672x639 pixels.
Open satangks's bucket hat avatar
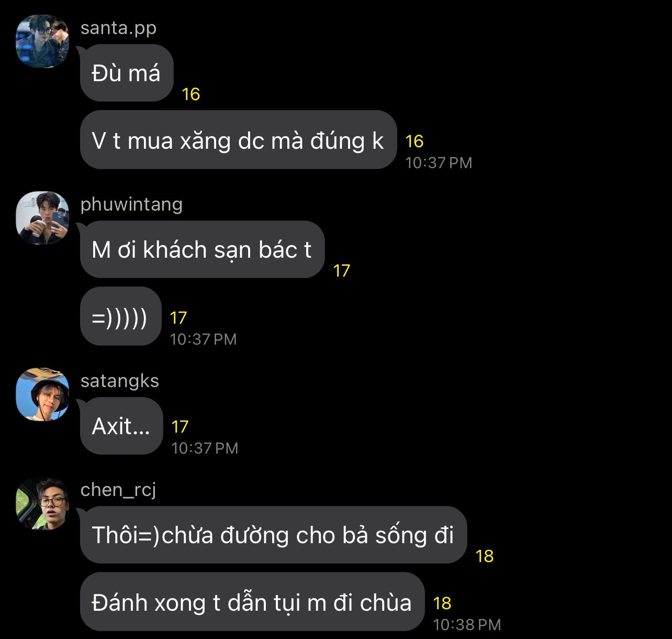coord(42,394)
